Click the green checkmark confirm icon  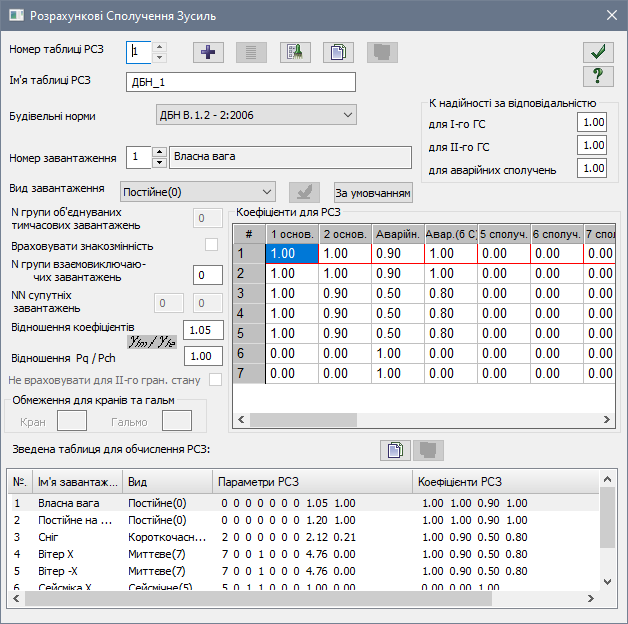[x=598, y=51]
